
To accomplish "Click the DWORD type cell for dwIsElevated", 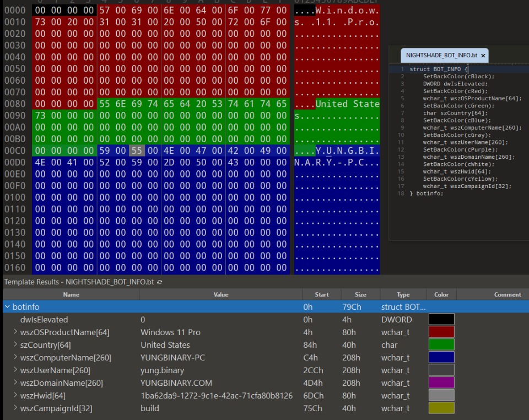I will [396, 320].
